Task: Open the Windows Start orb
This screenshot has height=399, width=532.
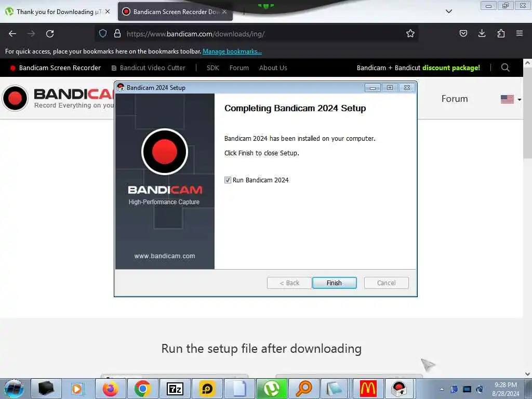Action: 14,389
